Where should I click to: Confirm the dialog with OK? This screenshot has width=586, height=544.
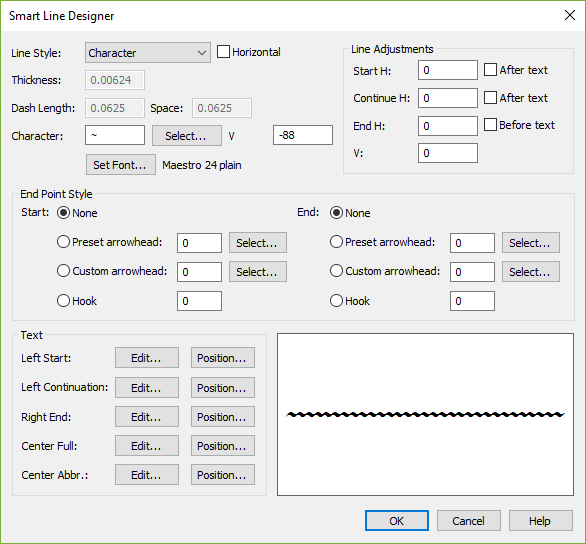pos(397,521)
